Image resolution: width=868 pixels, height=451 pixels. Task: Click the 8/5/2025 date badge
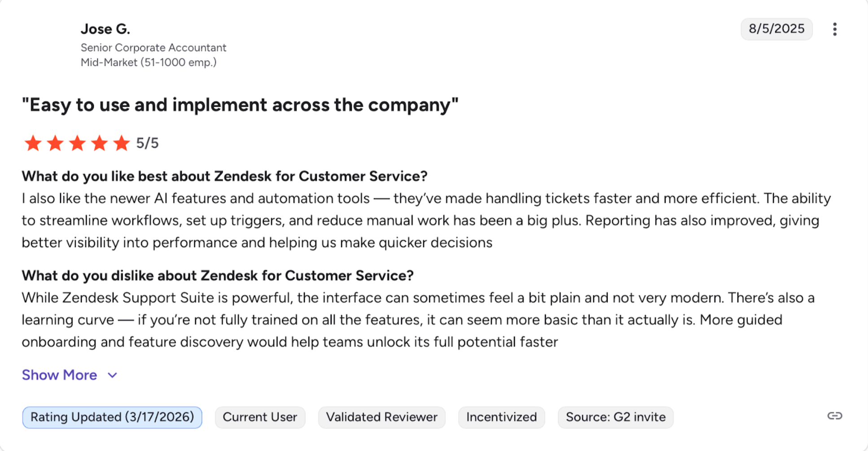point(776,29)
